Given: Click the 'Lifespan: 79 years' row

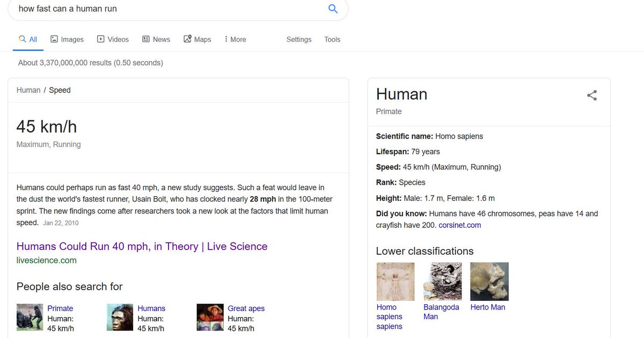Looking at the screenshot, I should click(408, 152).
